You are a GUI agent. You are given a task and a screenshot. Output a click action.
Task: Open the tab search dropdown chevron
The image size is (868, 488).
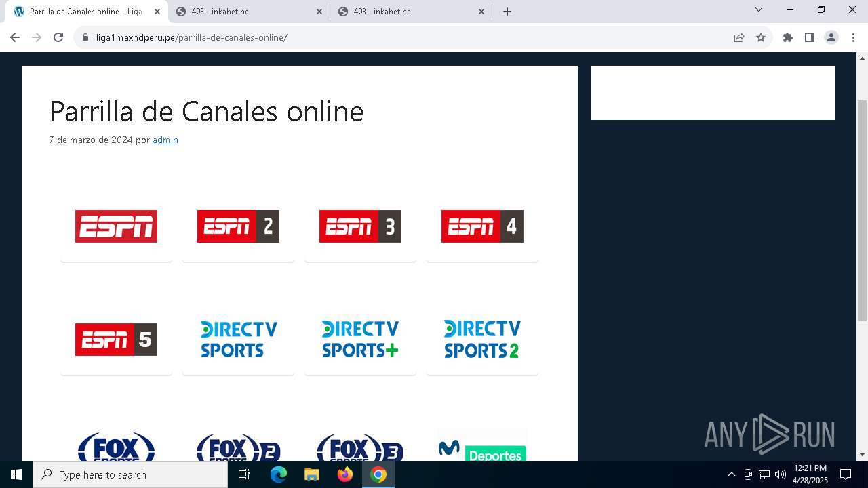tap(759, 9)
